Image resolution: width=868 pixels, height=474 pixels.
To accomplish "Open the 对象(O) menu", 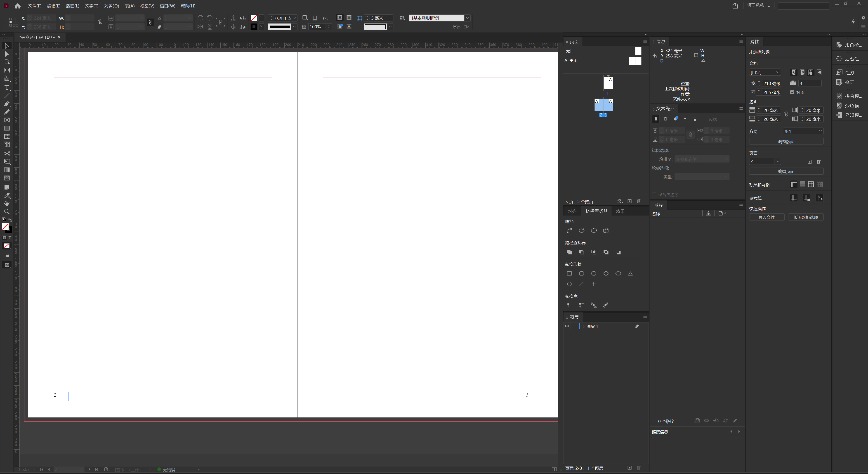I will (111, 6).
